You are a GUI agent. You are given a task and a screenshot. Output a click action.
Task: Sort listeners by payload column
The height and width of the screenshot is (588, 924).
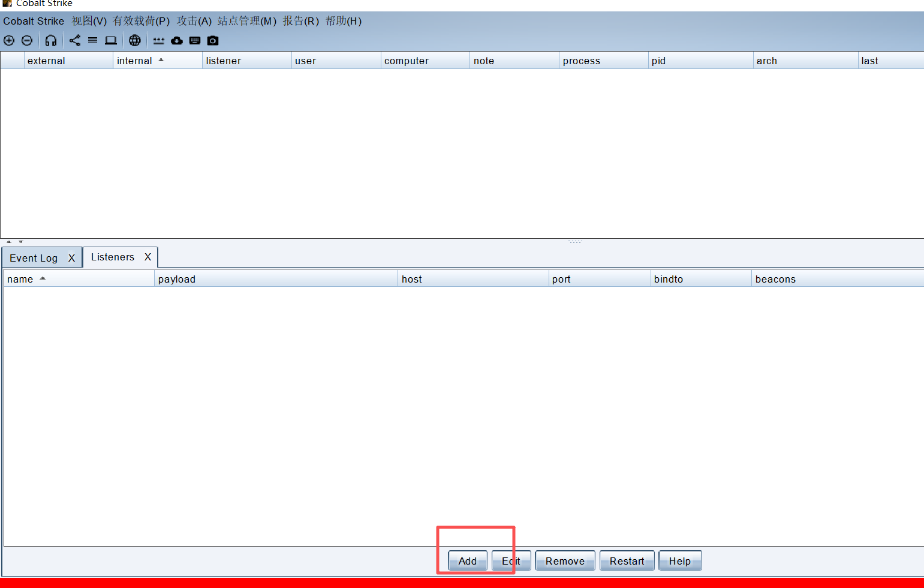(276, 279)
